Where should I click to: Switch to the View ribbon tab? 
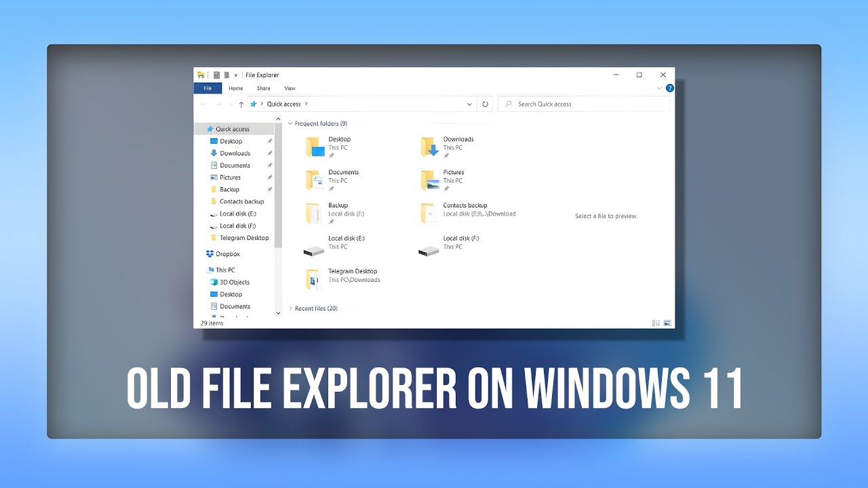click(290, 88)
